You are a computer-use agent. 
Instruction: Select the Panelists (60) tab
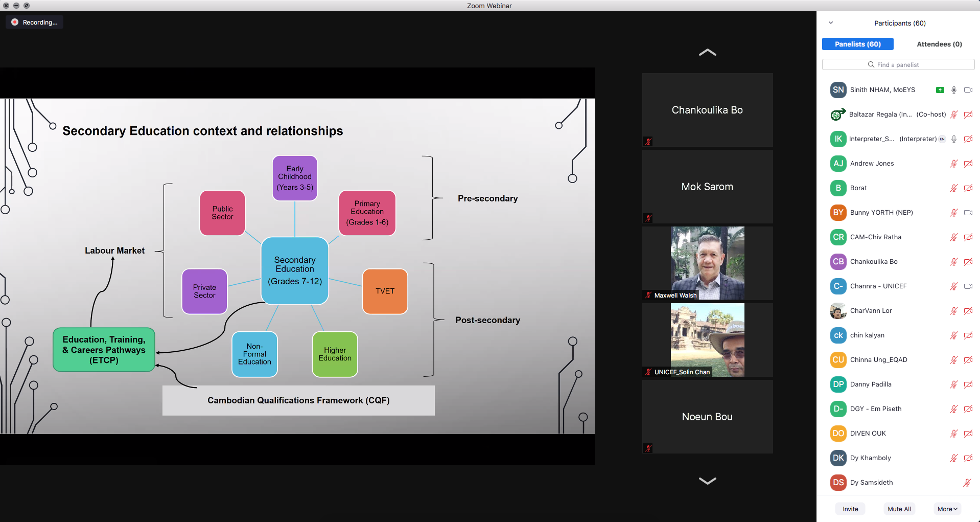857,44
